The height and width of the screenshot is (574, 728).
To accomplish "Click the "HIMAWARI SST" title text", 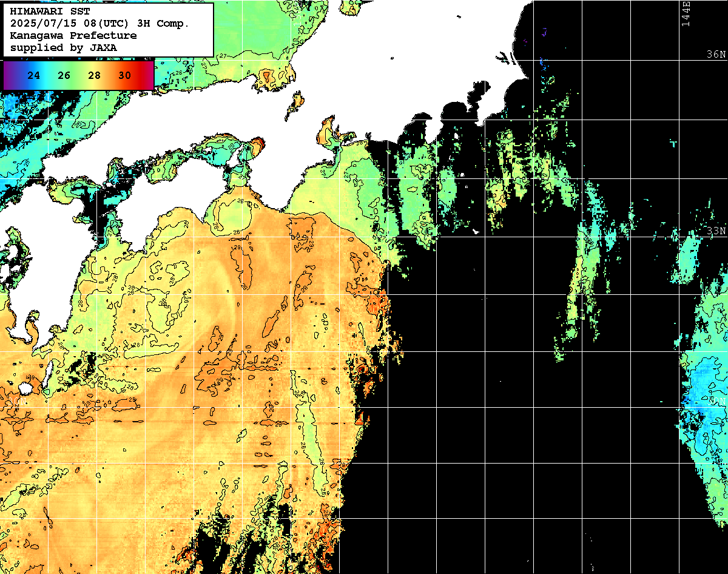I will [50, 12].
